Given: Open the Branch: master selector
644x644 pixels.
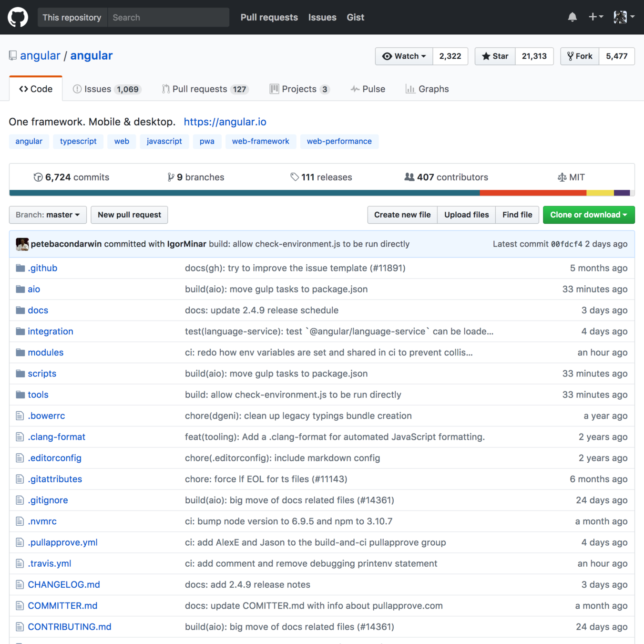Looking at the screenshot, I should pos(48,215).
